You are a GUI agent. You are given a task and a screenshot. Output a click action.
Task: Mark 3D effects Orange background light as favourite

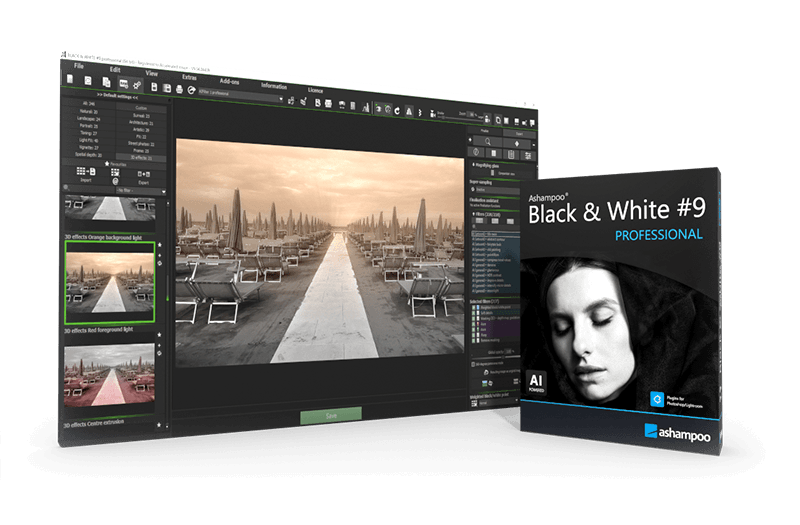point(160,245)
